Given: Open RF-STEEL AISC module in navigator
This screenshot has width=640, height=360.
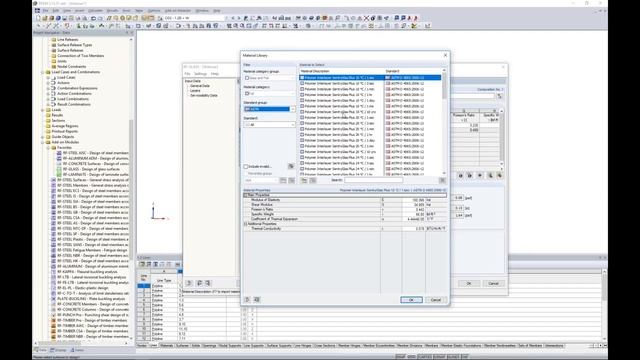Looking at the screenshot, I should click(x=92, y=153).
